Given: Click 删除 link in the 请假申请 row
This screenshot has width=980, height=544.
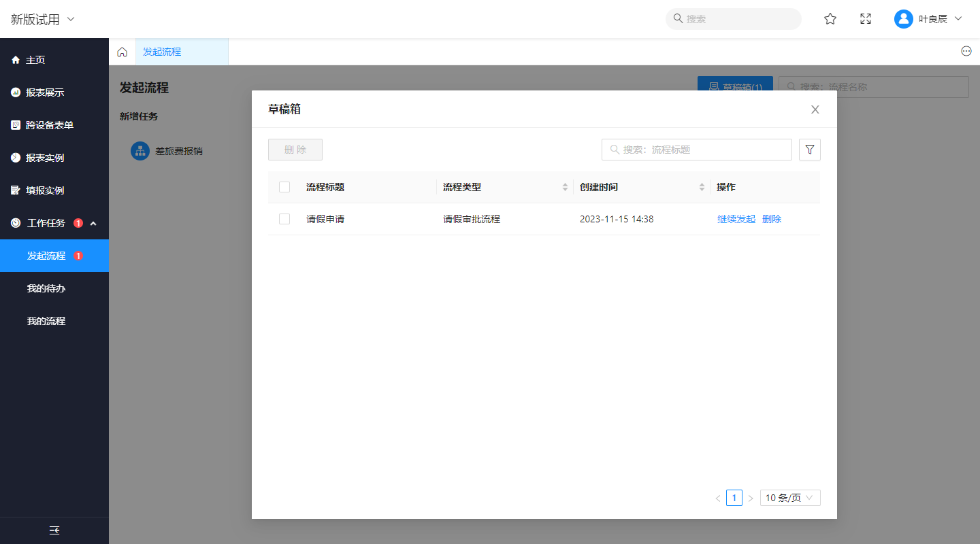Looking at the screenshot, I should pyautogui.click(x=772, y=219).
